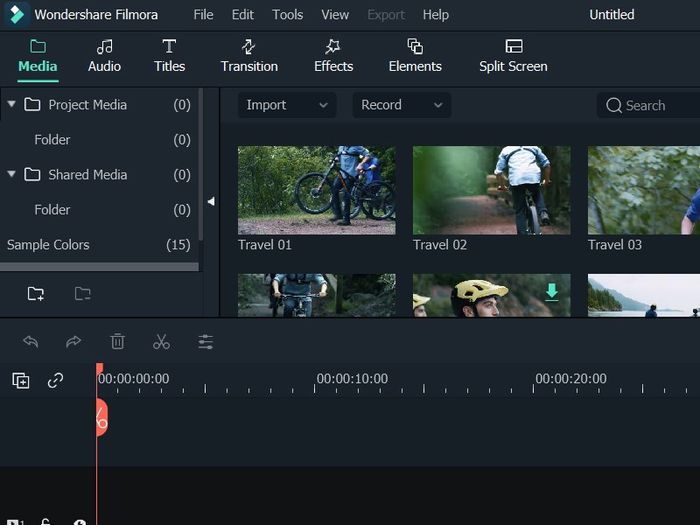
Task: Select the lake shoreline clip thumbnail
Action: (x=644, y=296)
